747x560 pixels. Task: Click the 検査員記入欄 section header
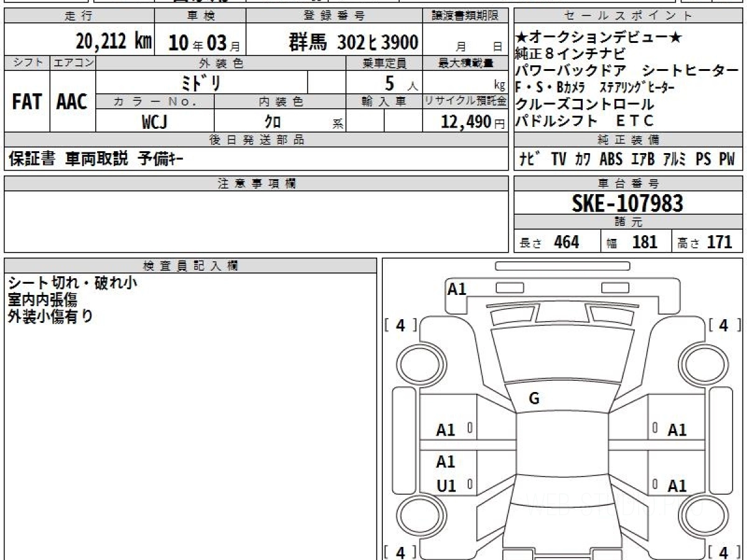click(x=190, y=266)
